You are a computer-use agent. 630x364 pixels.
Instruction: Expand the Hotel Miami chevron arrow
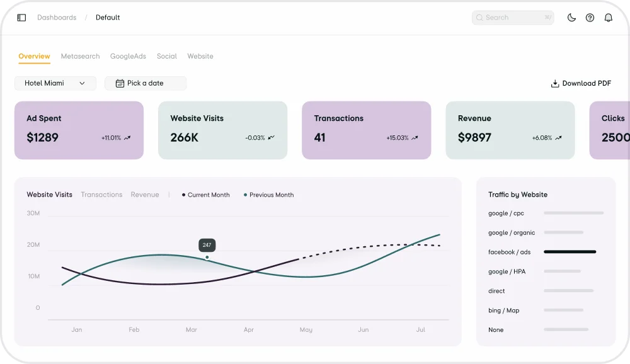click(82, 83)
